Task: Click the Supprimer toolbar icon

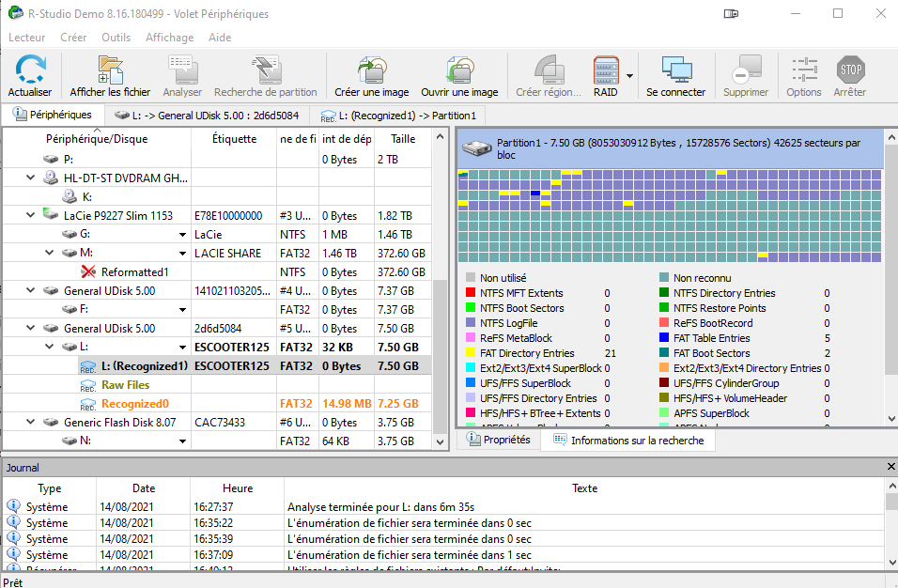Action: coord(746,70)
